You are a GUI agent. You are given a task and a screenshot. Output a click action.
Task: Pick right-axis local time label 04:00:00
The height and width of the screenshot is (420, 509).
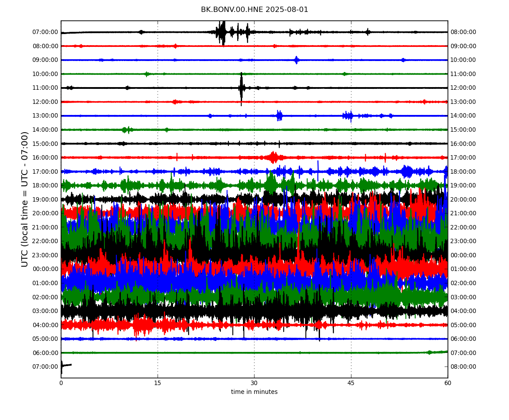tap(463, 311)
